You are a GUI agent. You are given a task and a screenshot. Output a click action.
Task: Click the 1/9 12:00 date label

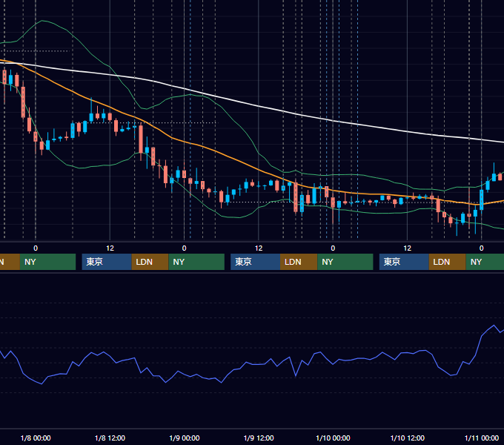(259, 438)
